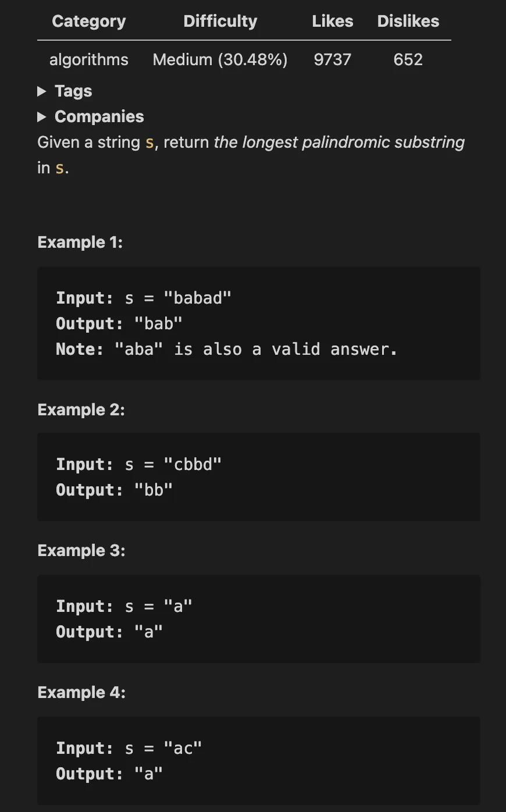The width and height of the screenshot is (506, 812).
Task: Click the Companies disclosure triangle
Action: tap(41, 116)
